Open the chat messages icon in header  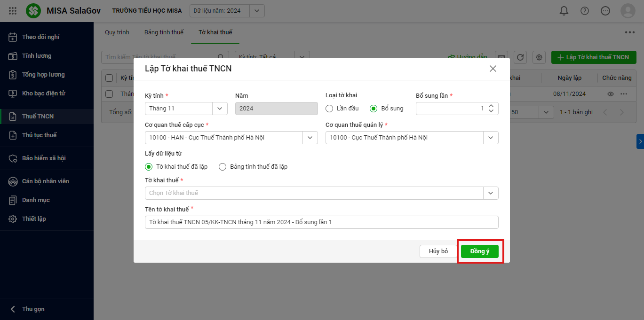pos(605,11)
